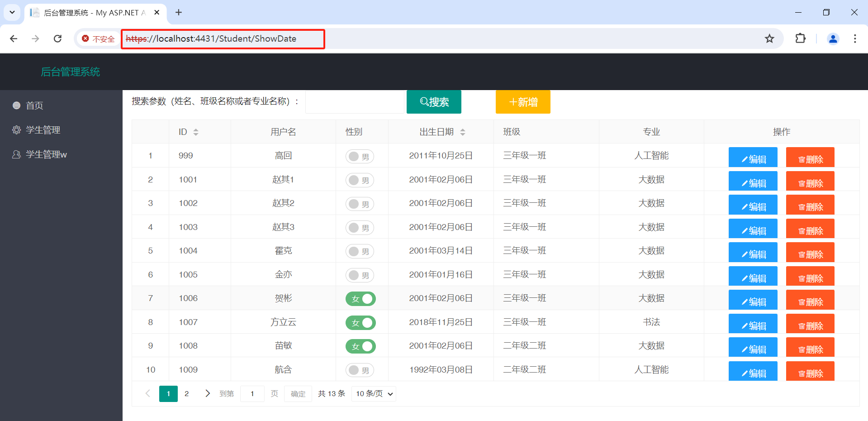
Task: Sort the table by 出生日期 column
Action: point(463,132)
